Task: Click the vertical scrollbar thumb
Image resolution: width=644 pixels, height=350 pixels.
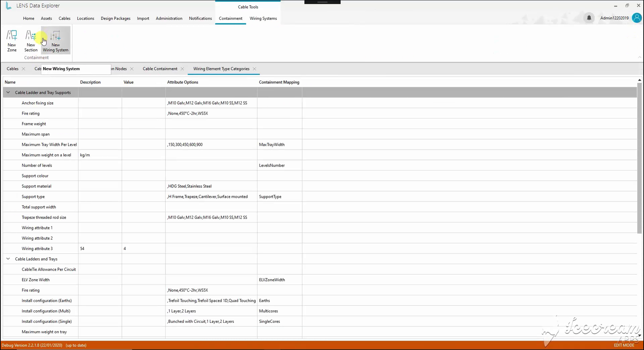Action: tap(639, 158)
